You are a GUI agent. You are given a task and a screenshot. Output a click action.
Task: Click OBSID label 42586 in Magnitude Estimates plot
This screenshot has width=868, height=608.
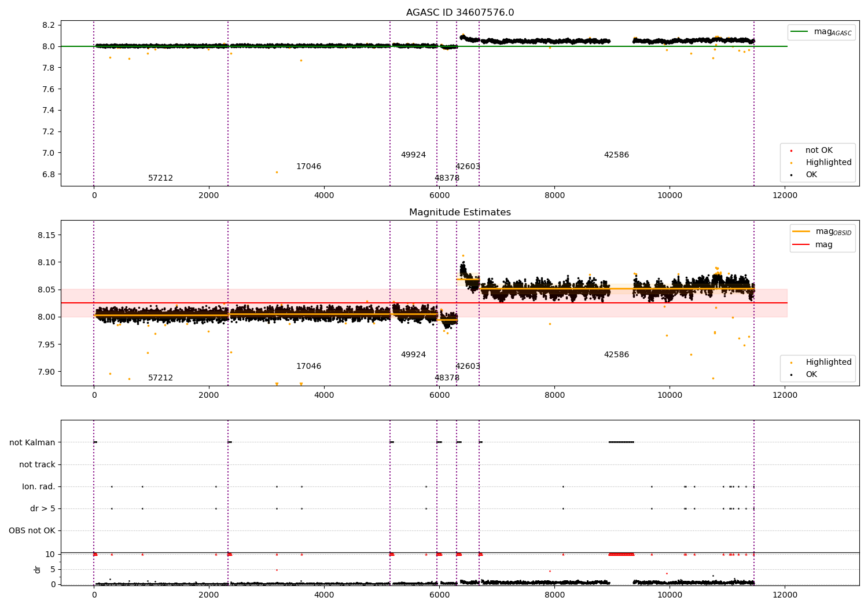(616, 355)
